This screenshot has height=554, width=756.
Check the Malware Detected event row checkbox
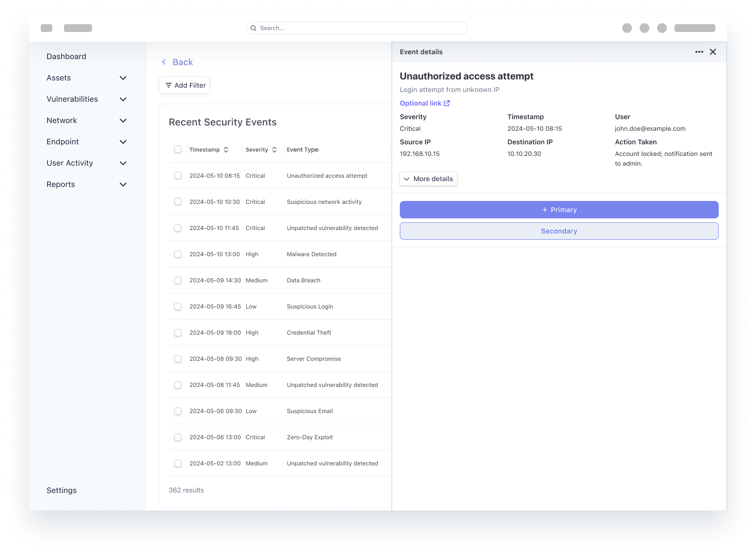click(178, 254)
